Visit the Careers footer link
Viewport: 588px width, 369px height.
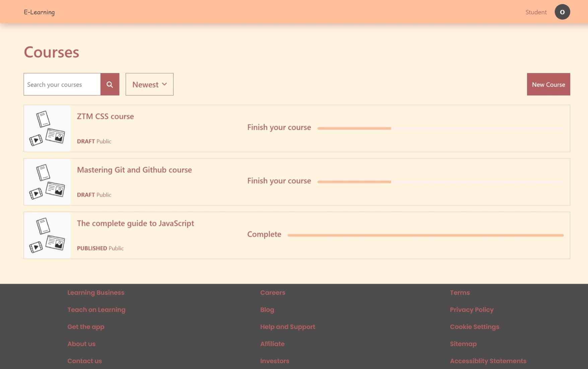[x=272, y=293]
